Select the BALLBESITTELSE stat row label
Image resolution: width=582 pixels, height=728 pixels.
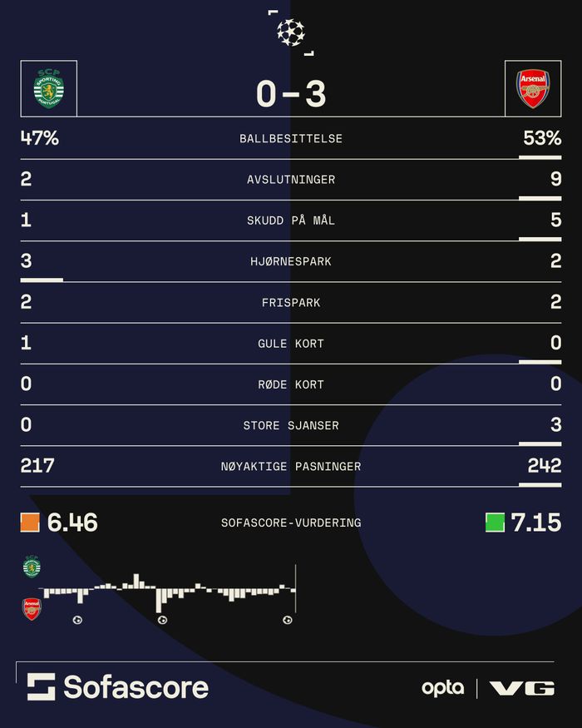coord(291,138)
